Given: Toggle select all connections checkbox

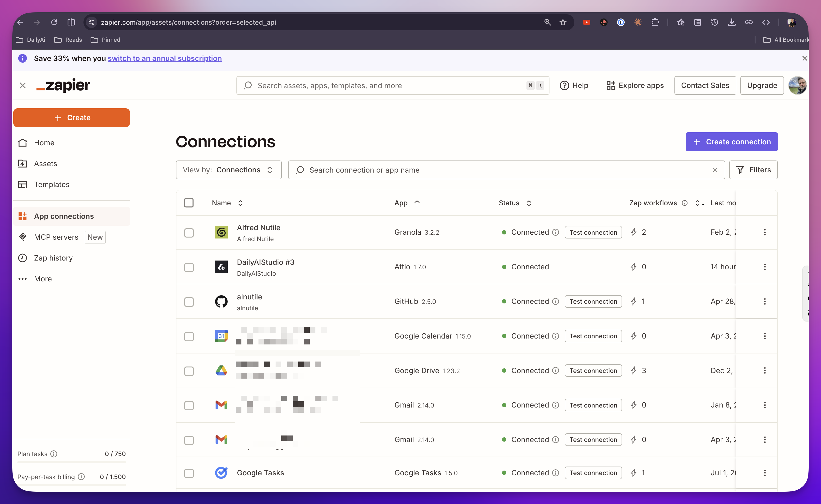Looking at the screenshot, I should tap(189, 203).
